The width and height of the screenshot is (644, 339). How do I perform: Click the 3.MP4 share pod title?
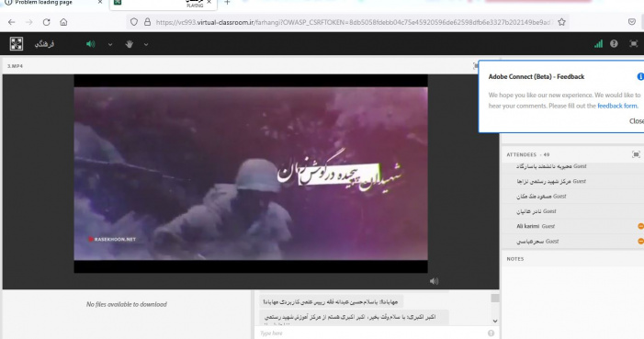pyautogui.click(x=16, y=66)
